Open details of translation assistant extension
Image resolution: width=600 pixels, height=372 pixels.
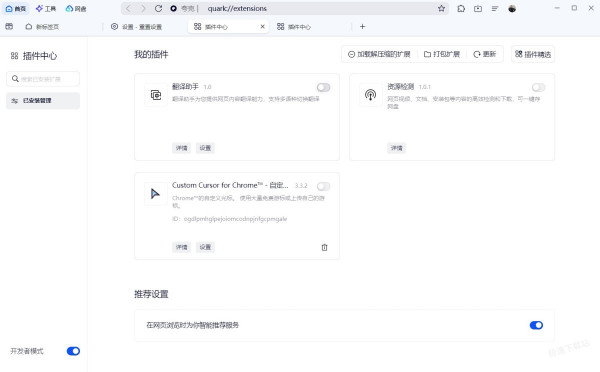pyautogui.click(x=182, y=148)
